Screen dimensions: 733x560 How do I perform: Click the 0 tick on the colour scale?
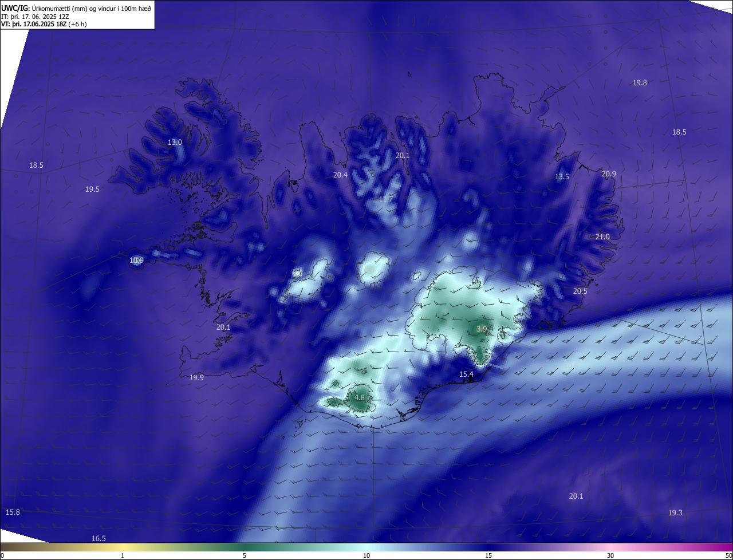(2, 555)
